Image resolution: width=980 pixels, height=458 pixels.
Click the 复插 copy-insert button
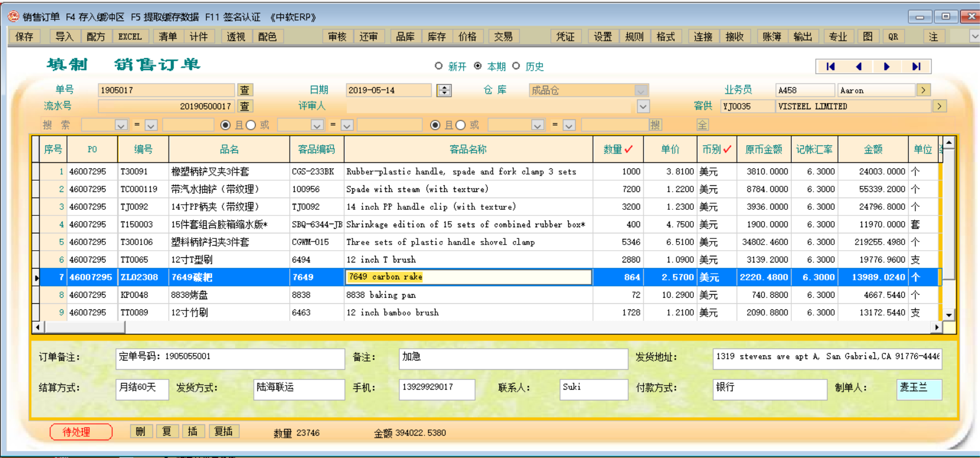pos(224,431)
